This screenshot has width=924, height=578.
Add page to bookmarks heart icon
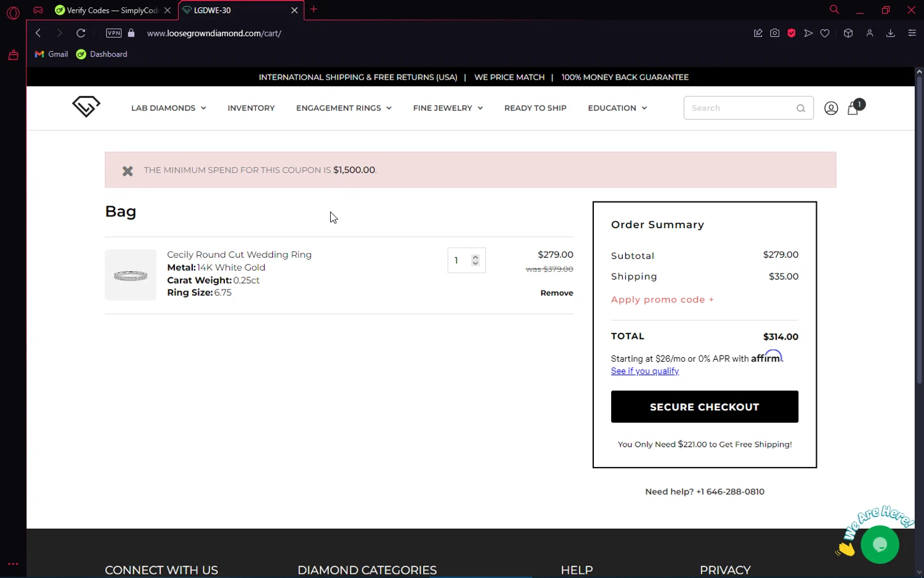click(x=825, y=33)
